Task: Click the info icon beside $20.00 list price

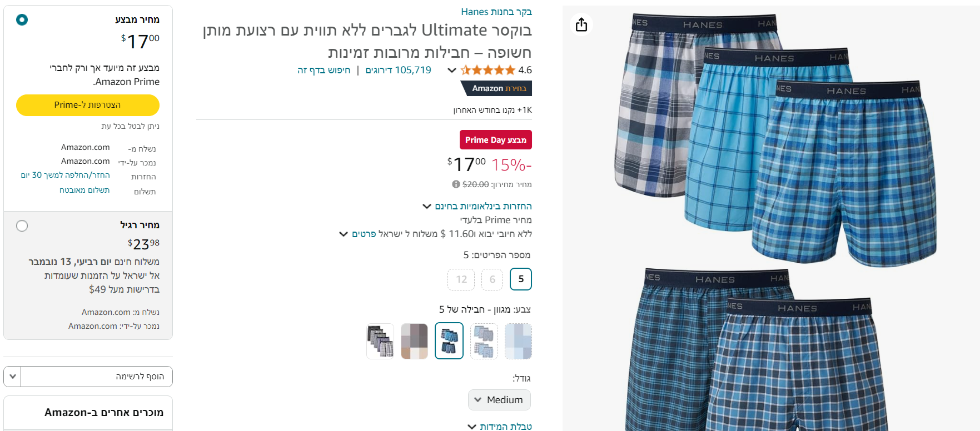Action: (x=456, y=184)
